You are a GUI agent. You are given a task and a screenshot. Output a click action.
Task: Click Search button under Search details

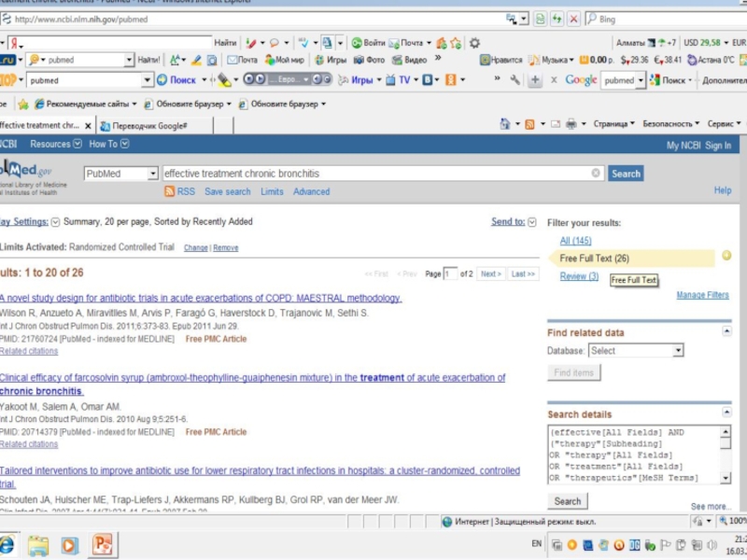tap(568, 501)
